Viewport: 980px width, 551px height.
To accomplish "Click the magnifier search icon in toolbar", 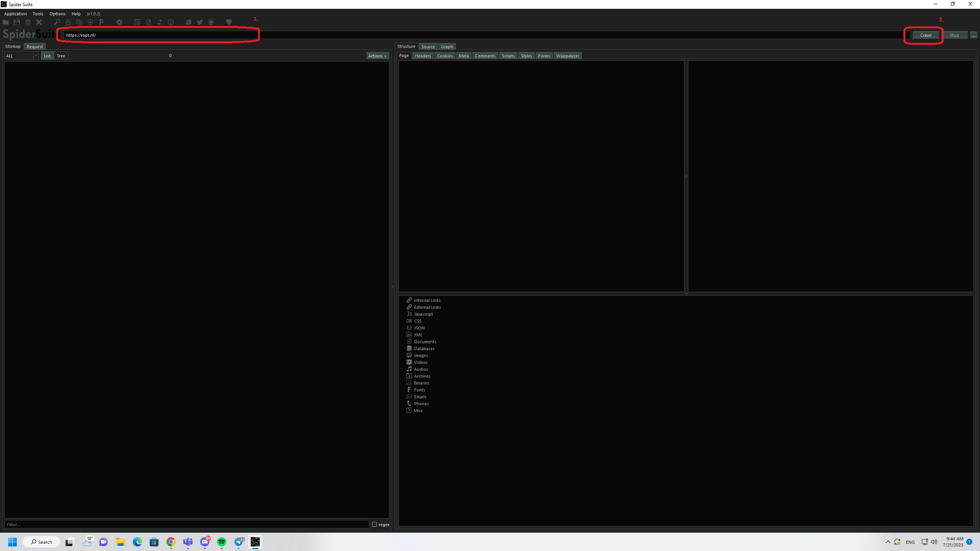I will (x=57, y=22).
